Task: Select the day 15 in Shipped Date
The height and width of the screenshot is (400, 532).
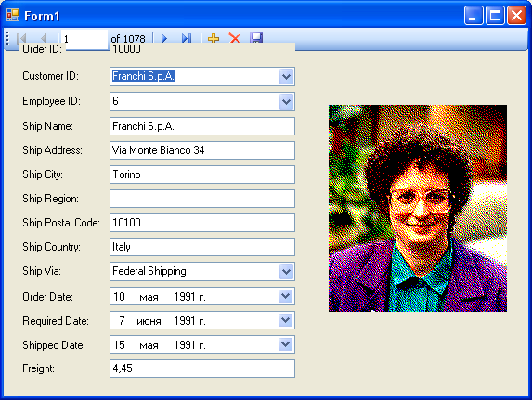Action: [119, 345]
